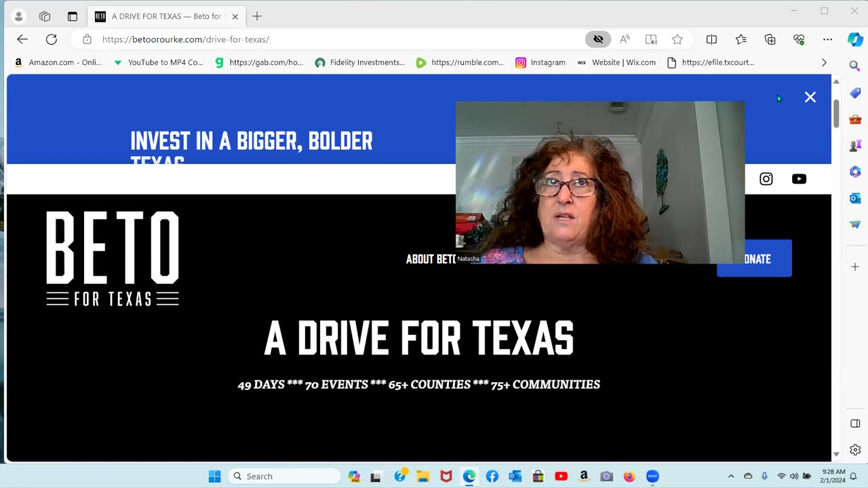This screenshot has width=868, height=488.
Task: Go back to the previous page
Action: tap(22, 39)
